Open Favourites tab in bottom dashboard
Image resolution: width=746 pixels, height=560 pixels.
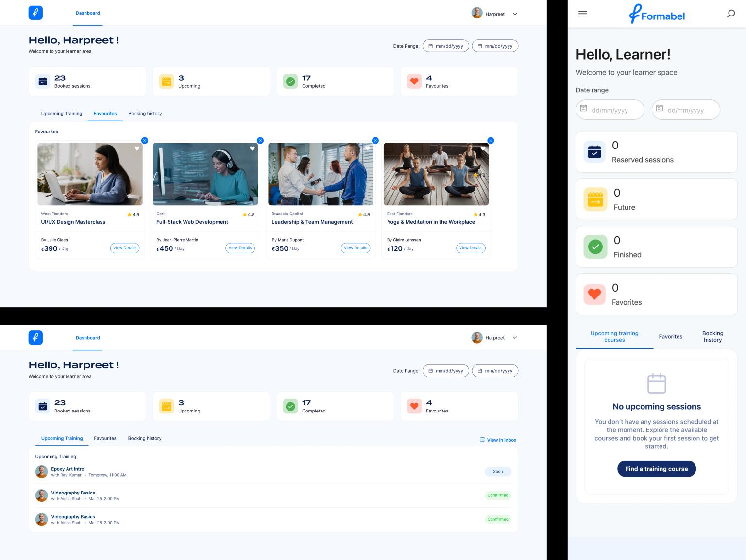click(105, 438)
